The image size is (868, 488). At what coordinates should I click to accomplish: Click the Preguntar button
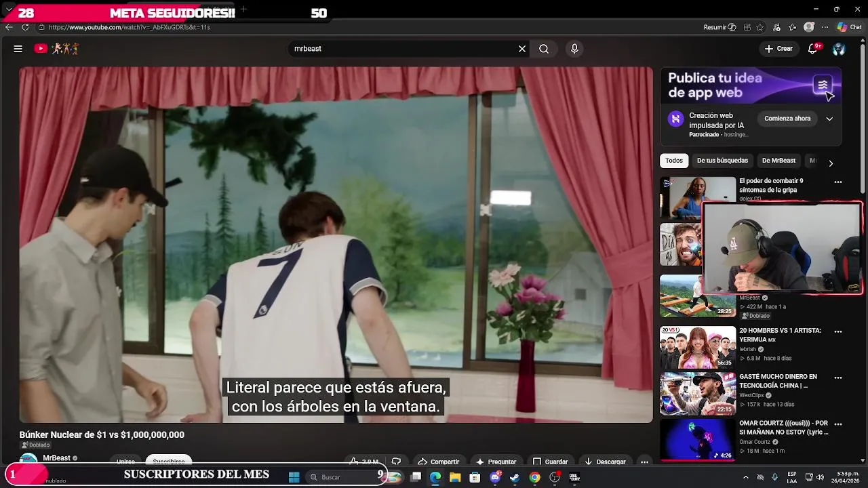click(496, 461)
